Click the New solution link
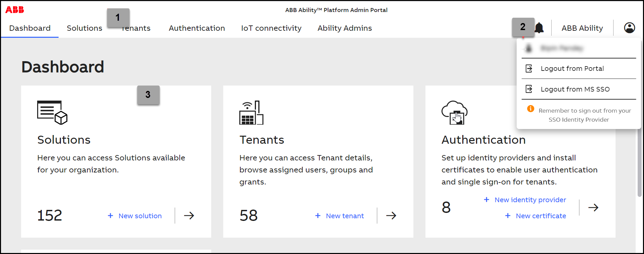 pos(140,216)
